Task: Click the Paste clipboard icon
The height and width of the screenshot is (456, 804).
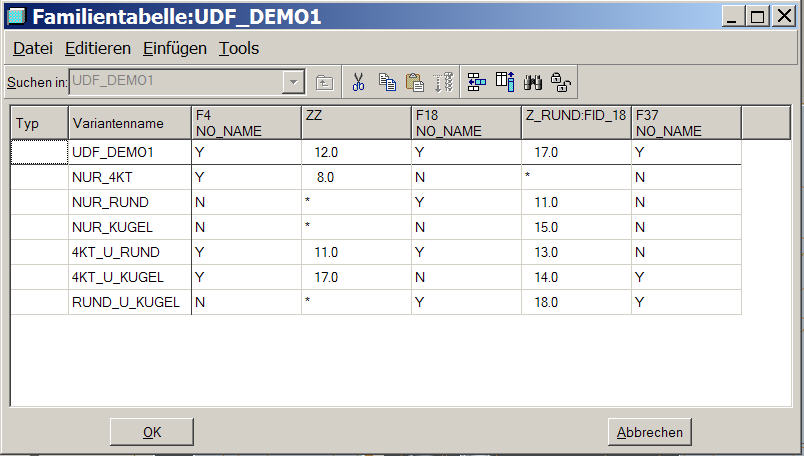Action: click(414, 82)
